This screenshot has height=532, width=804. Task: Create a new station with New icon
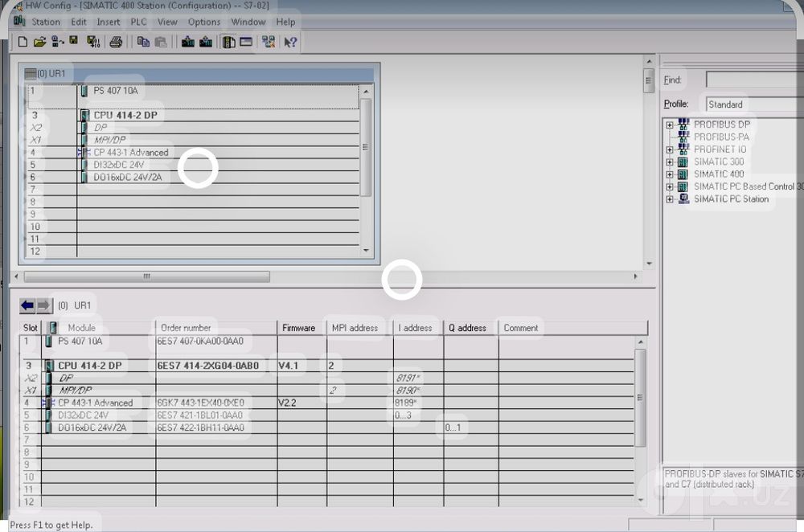coord(23,42)
